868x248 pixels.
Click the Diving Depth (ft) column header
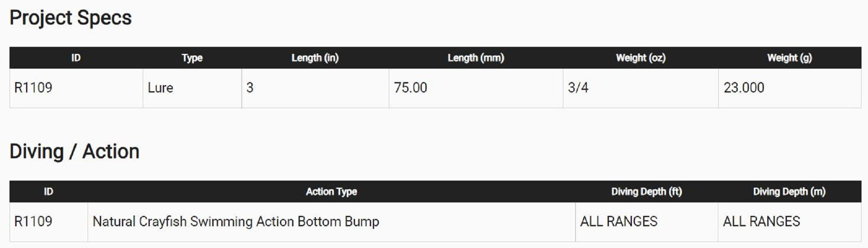pyautogui.click(x=646, y=192)
